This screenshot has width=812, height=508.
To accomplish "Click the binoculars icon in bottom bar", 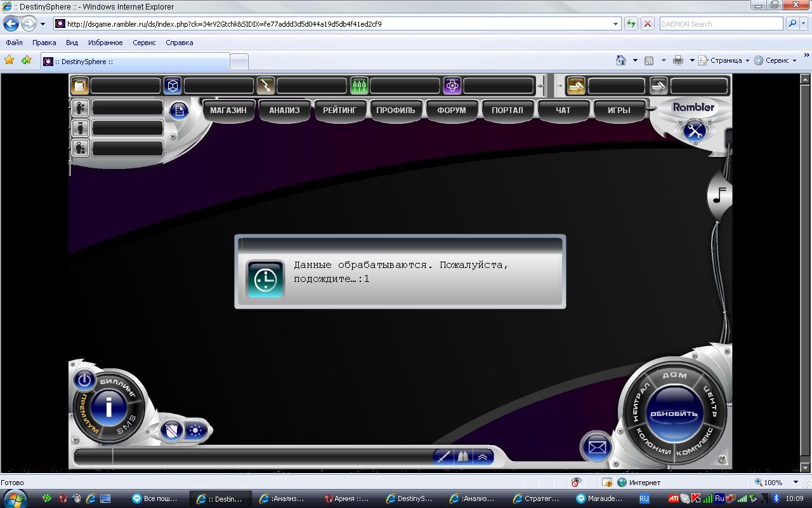I will coord(464,456).
